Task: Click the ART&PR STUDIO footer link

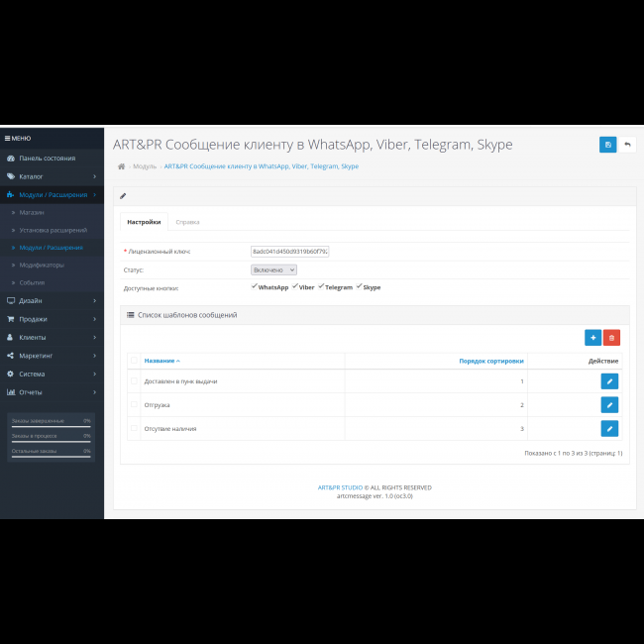Action: [339, 487]
